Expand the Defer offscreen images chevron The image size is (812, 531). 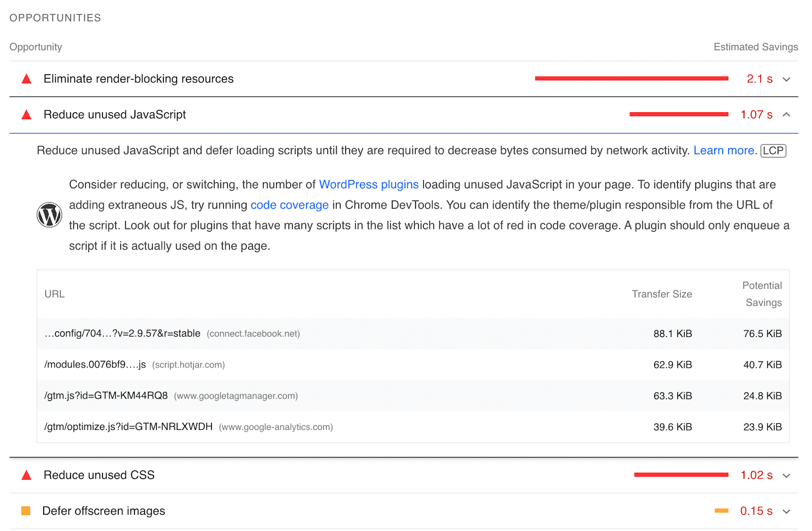[x=787, y=511]
